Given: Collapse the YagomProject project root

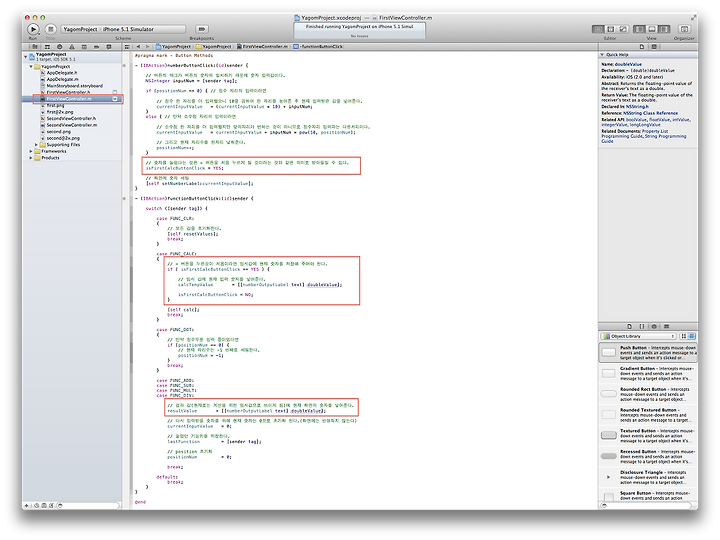Looking at the screenshot, I should click(x=26, y=56).
